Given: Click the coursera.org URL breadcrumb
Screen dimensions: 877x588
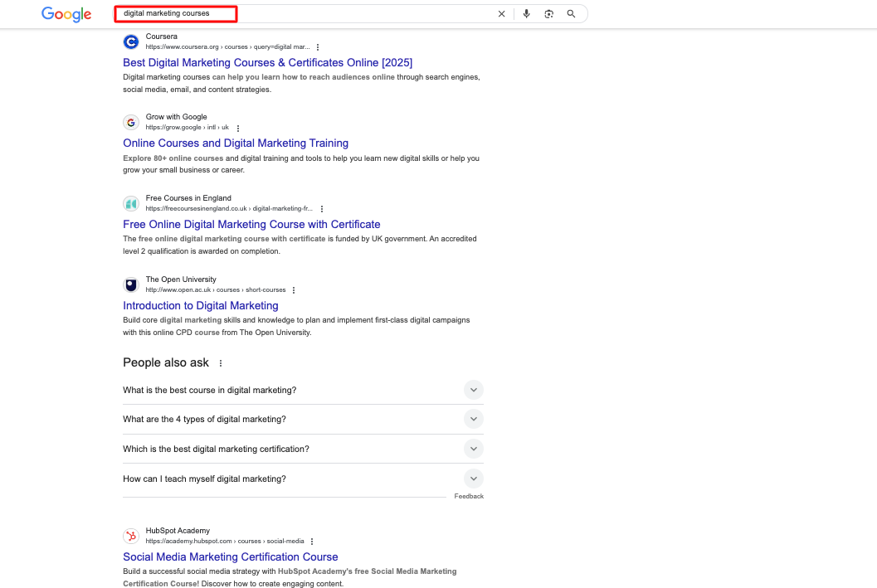Looking at the screenshot, I should coord(227,47).
